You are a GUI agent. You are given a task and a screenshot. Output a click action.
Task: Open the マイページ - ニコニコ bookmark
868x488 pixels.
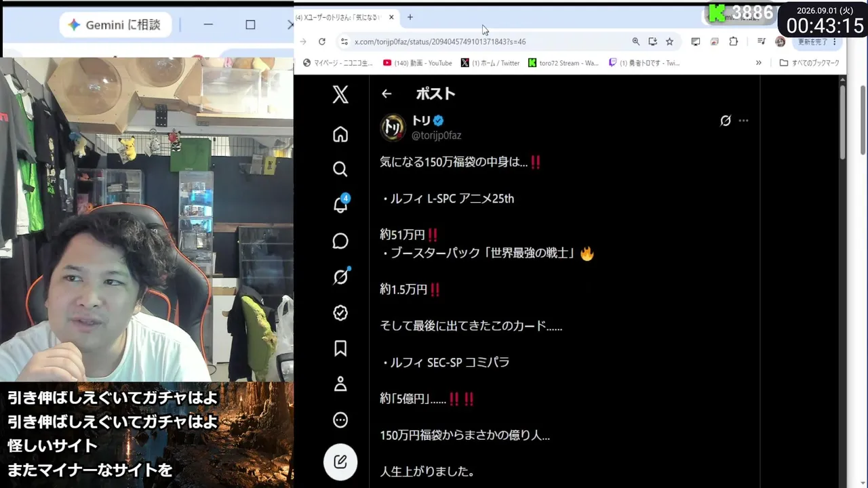pos(338,63)
